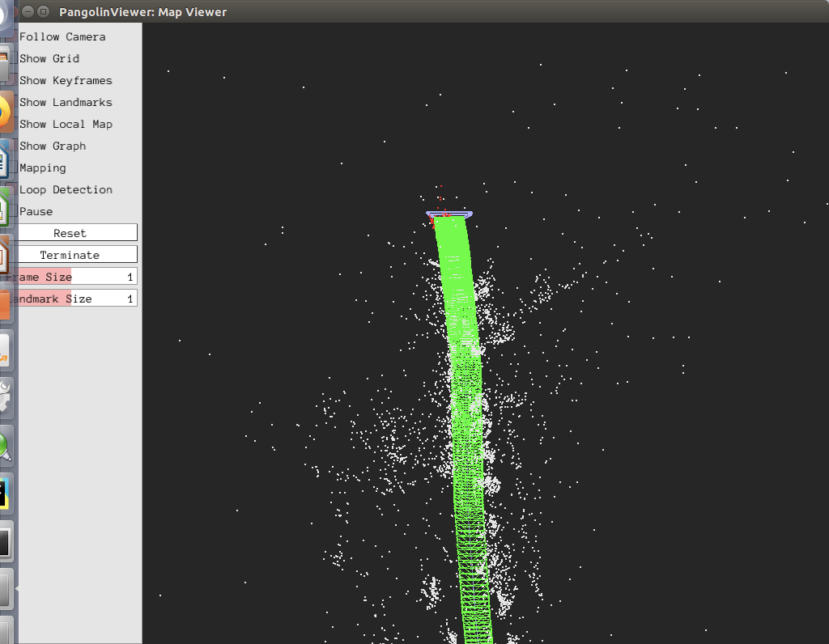Adjust the Frame Size slider
The width and height of the screenshot is (829, 644).
click(77, 276)
